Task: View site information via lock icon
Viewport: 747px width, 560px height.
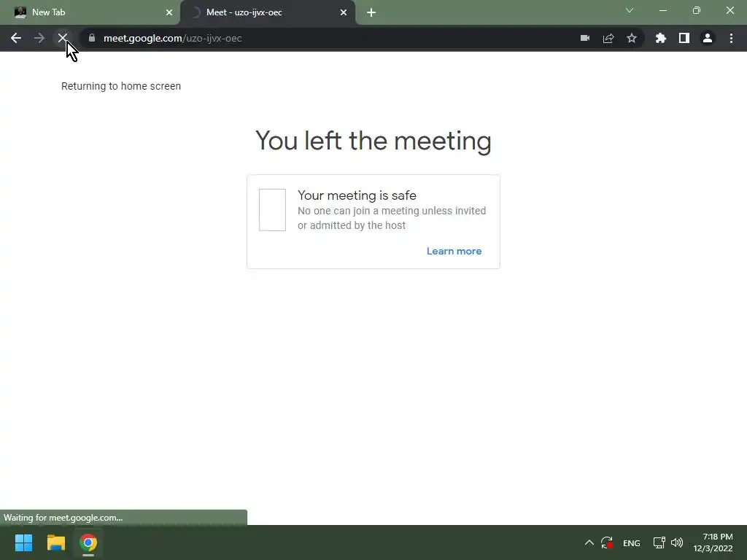Action: pyautogui.click(x=92, y=38)
